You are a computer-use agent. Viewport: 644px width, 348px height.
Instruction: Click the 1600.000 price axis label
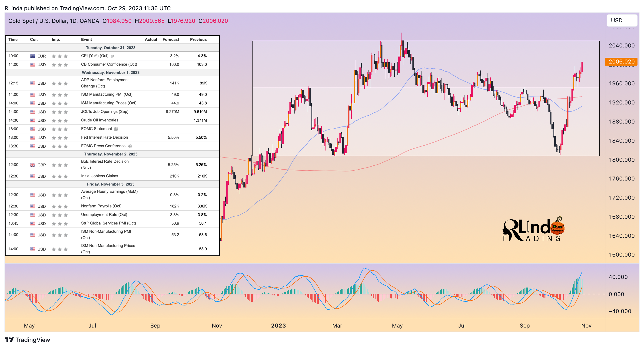coord(621,255)
